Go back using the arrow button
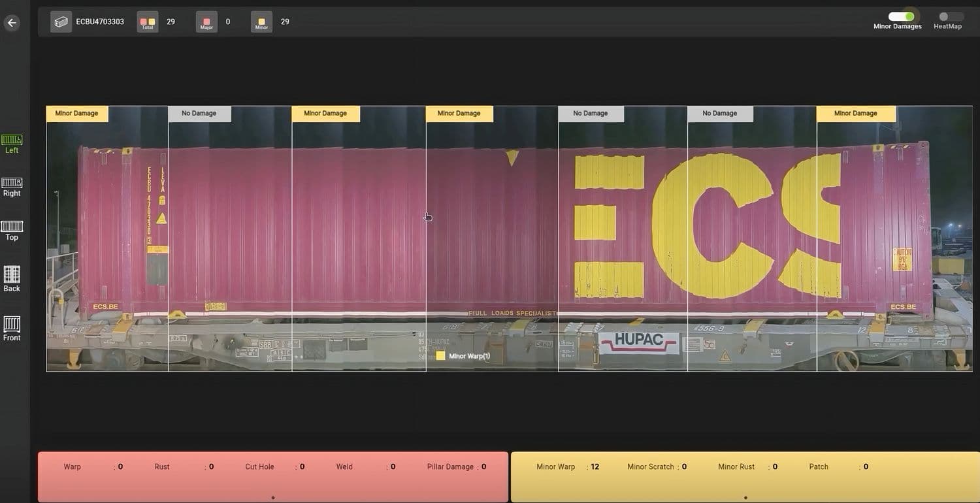The image size is (980, 503). pyautogui.click(x=12, y=23)
